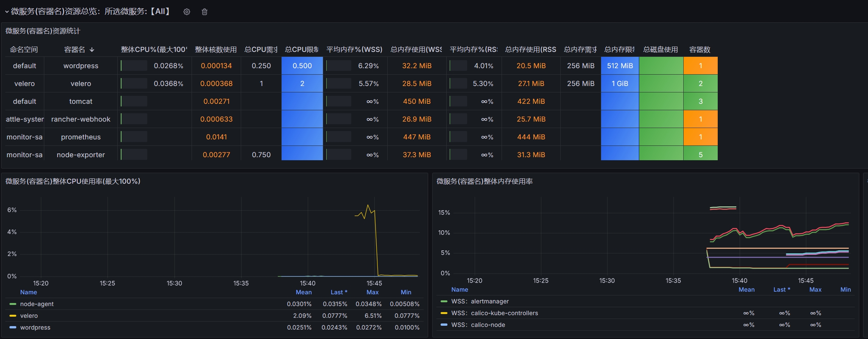The image size is (868, 339).
Task: Toggle node-agent series in CPU legend
Action: [x=37, y=304]
